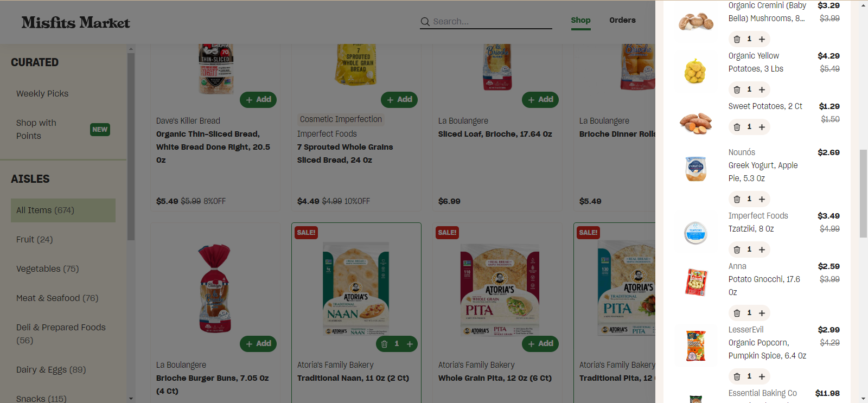
Task: Increment Anna Potato Gnocchi quantity
Action: coord(762,313)
